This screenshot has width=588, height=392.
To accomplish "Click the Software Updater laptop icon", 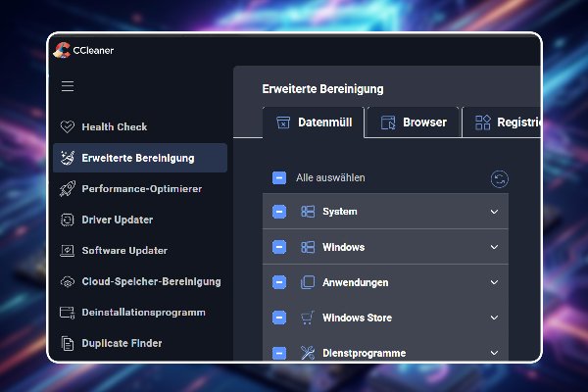I will tap(68, 250).
